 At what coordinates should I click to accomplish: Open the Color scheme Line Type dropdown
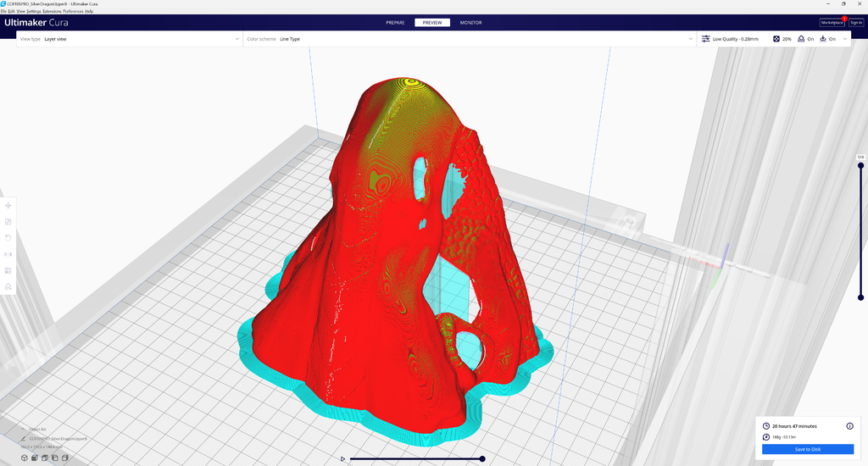point(470,39)
